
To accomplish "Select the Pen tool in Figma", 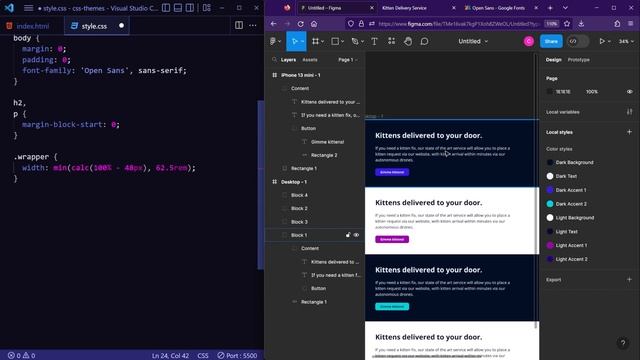I will (x=355, y=41).
